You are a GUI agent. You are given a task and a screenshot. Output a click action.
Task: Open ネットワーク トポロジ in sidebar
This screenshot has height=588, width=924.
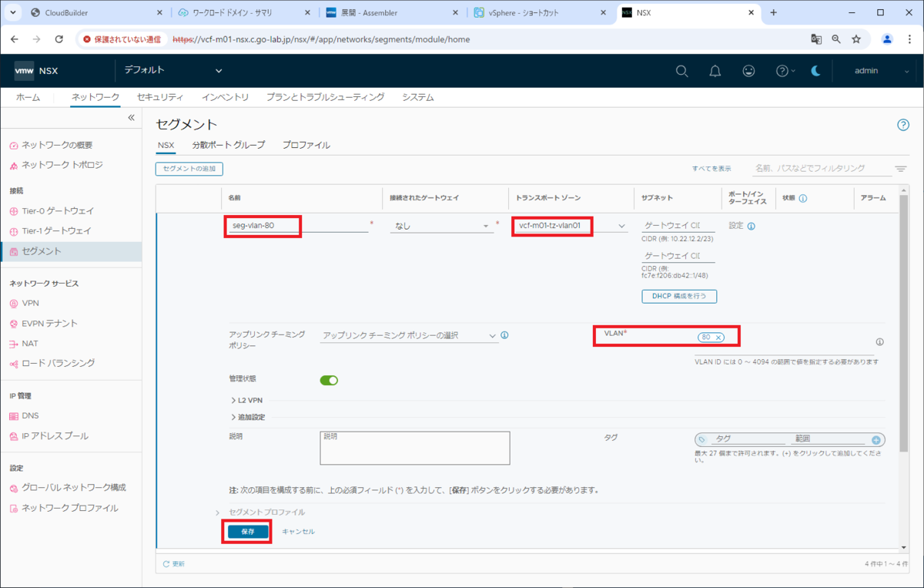pyautogui.click(x=62, y=165)
